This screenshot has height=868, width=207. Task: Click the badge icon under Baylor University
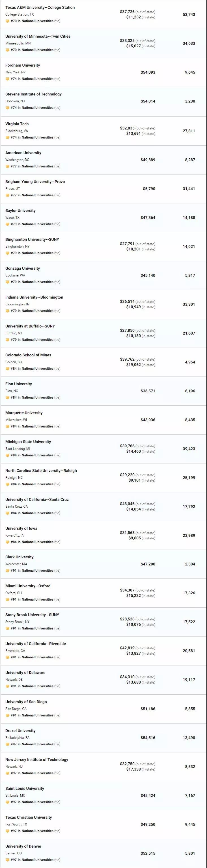click(7, 224)
